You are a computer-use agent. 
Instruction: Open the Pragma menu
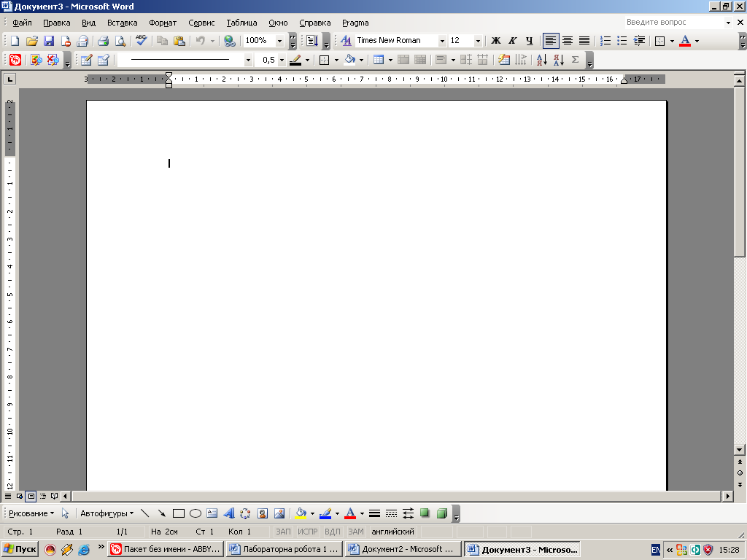355,23
